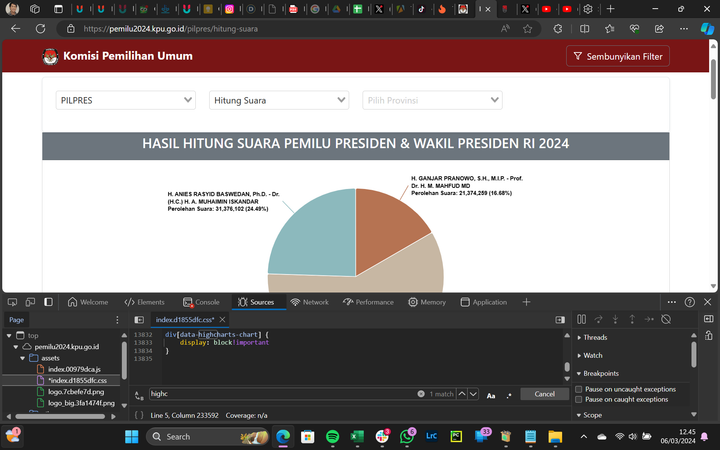Image resolution: width=720 pixels, height=450 pixels.
Task: Click the deactivate breakpoints icon
Action: tap(666, 319)
